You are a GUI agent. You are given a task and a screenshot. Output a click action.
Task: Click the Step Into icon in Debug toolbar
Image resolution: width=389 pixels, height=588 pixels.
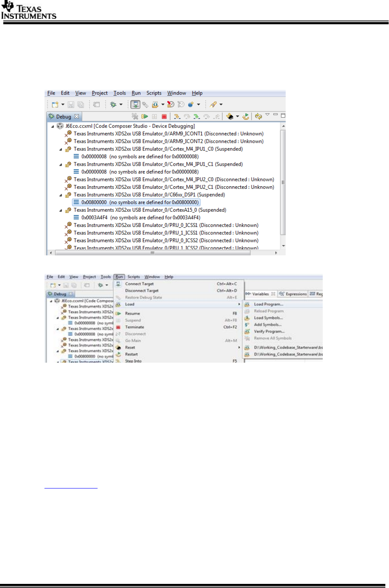(x=177, y=117)
